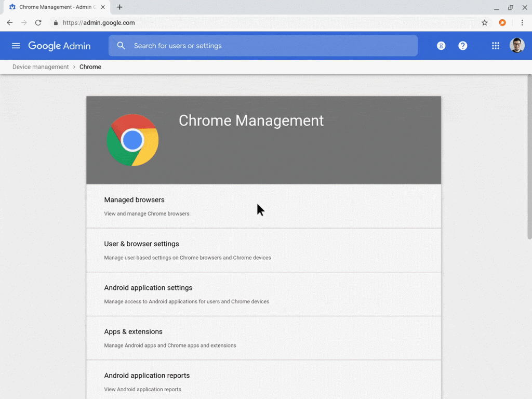
Task: Open the hamburger main menu
Action: coord(16,46)
